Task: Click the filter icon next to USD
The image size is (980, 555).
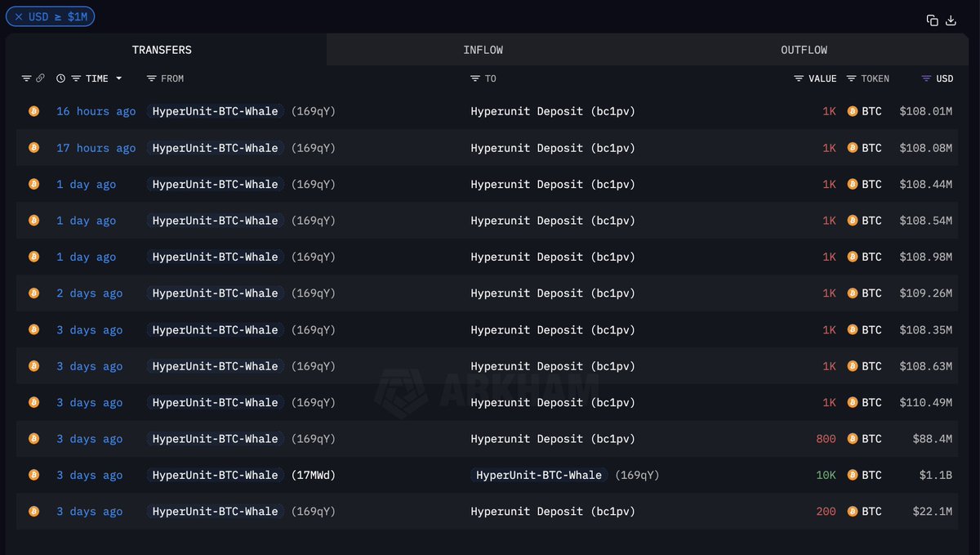Action: 926,78
